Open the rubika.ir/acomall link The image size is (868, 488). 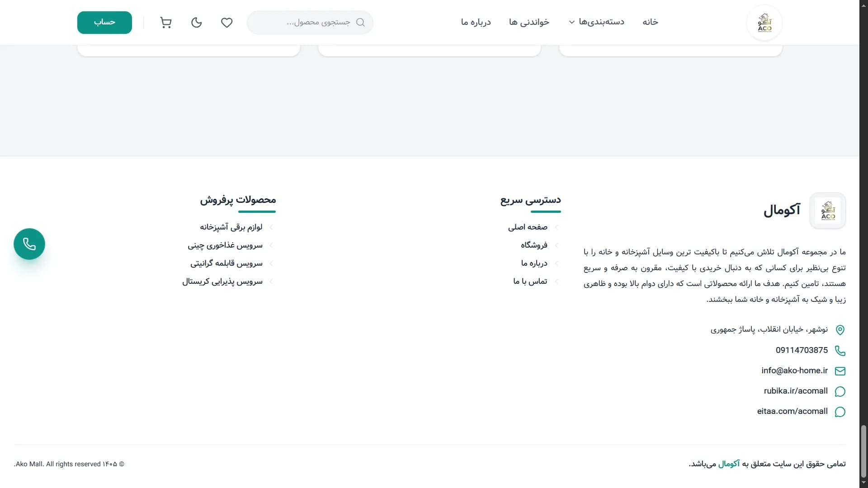(796, 391)
